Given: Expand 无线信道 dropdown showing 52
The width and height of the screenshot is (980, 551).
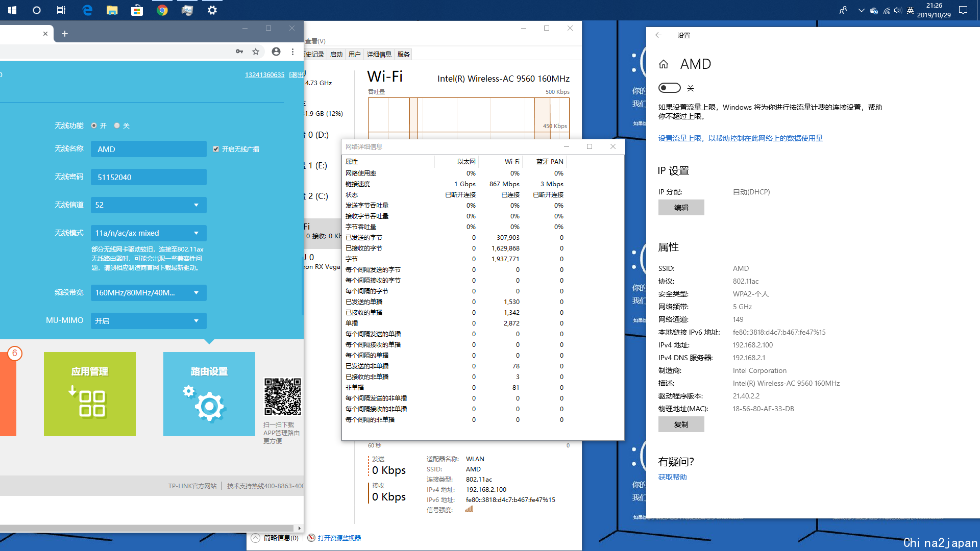Looking at the screenshot, I should pyautogui.click(x=149, y=205).
